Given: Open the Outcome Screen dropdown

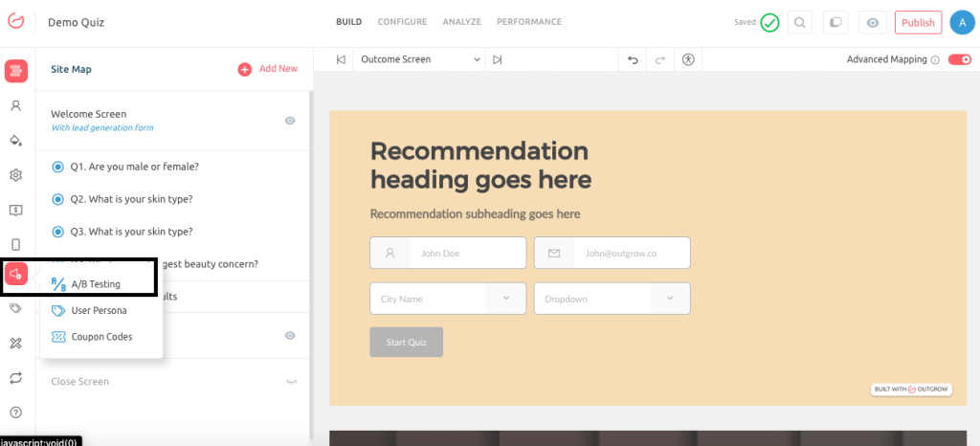Looking at the screenshot, I should (x=420, y=59).
